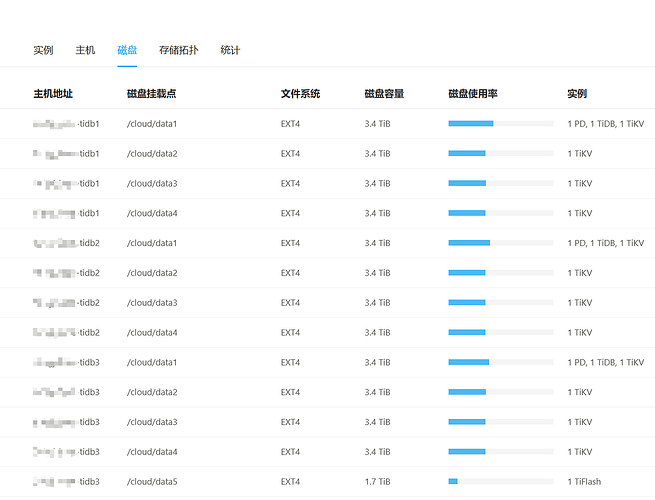Click EXT4 in tidb2 /cloud/data2 row
The height and width of the screenshot is (500, 655).
point(290,273)
